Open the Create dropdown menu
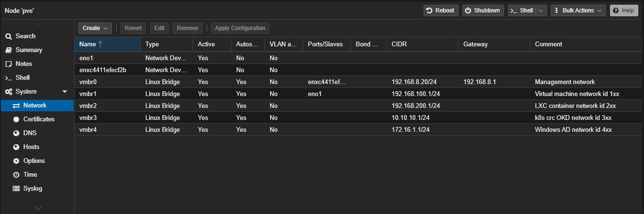The height and width of the screenshot is (214, 644). tap(95, 28)
